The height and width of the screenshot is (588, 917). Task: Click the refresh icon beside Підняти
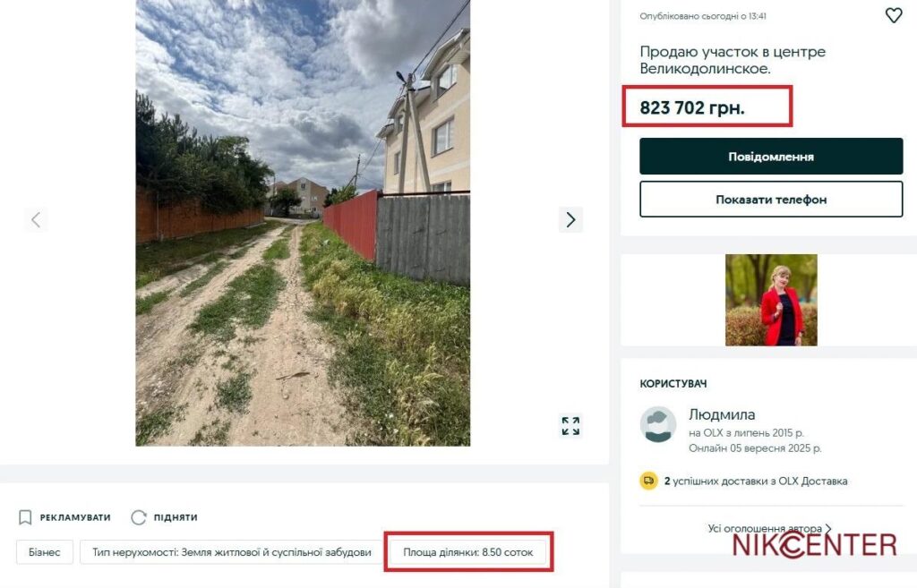(x=139, y=517)
